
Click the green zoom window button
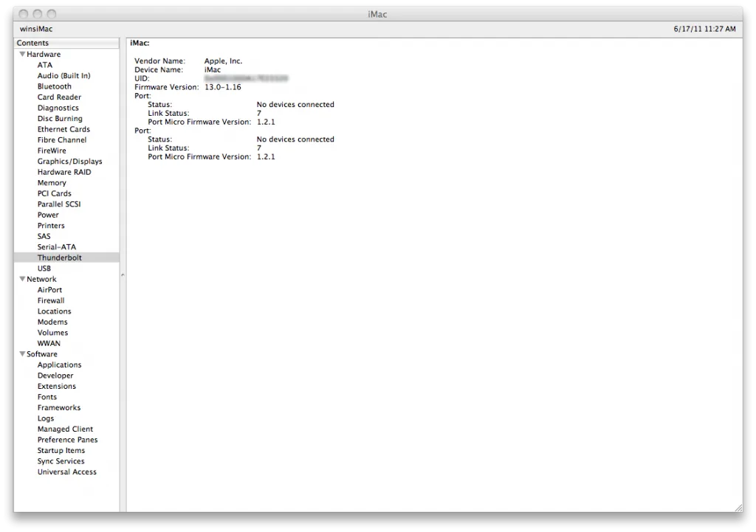[x=51, y=13]
